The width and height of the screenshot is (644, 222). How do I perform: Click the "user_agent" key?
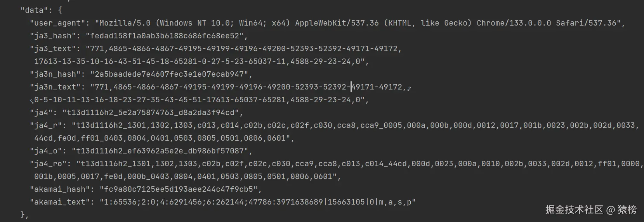(x=57, y=23)
